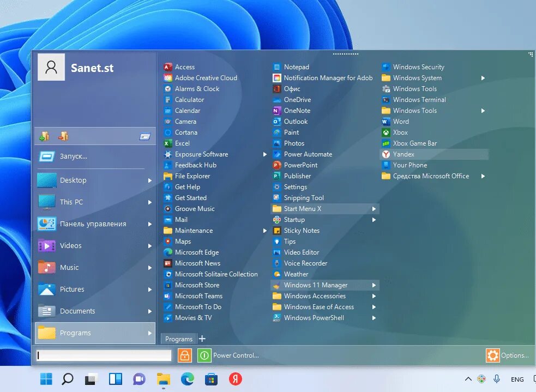This screenshot has height=392, width=536.
Task: Launch Calculator from its icon
Action: coord(167,100)
